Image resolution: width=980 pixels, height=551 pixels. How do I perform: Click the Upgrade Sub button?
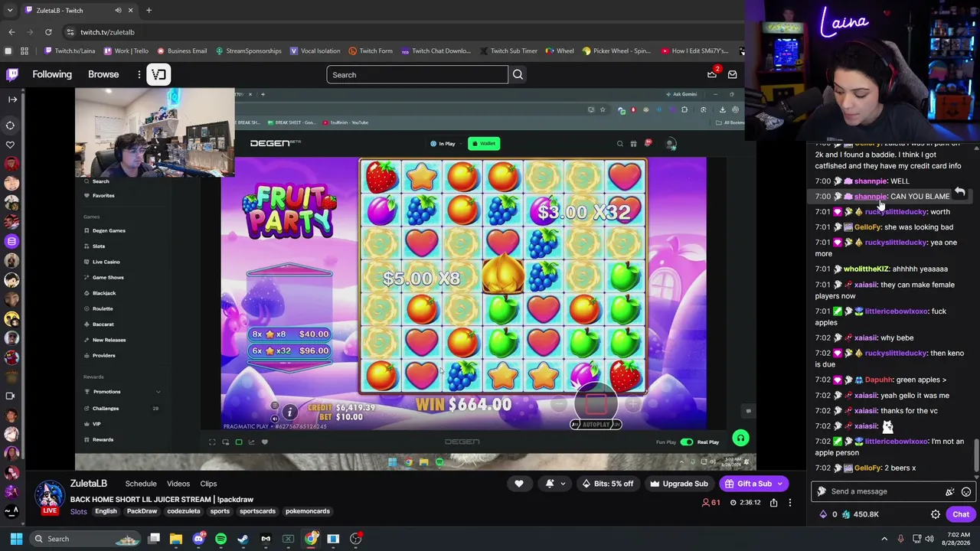tap(678, 484)
